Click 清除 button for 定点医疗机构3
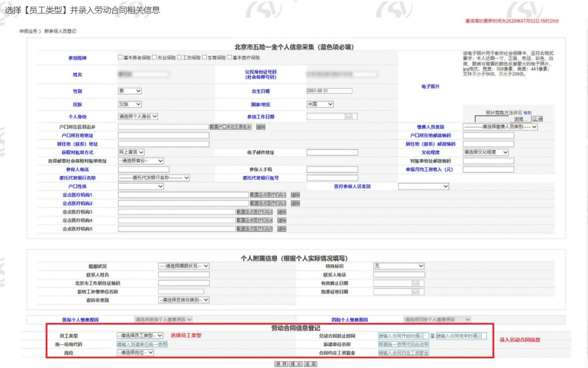 (x=281, y=212)
